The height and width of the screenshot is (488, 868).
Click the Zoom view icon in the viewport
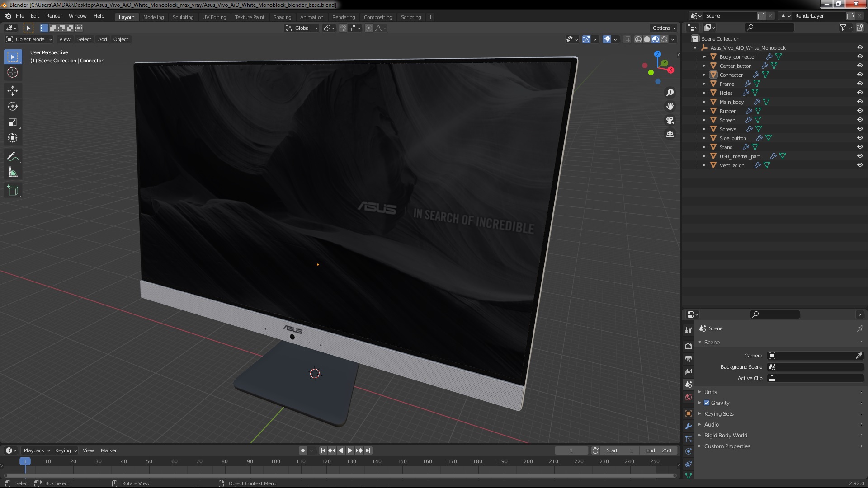[670, 93]
